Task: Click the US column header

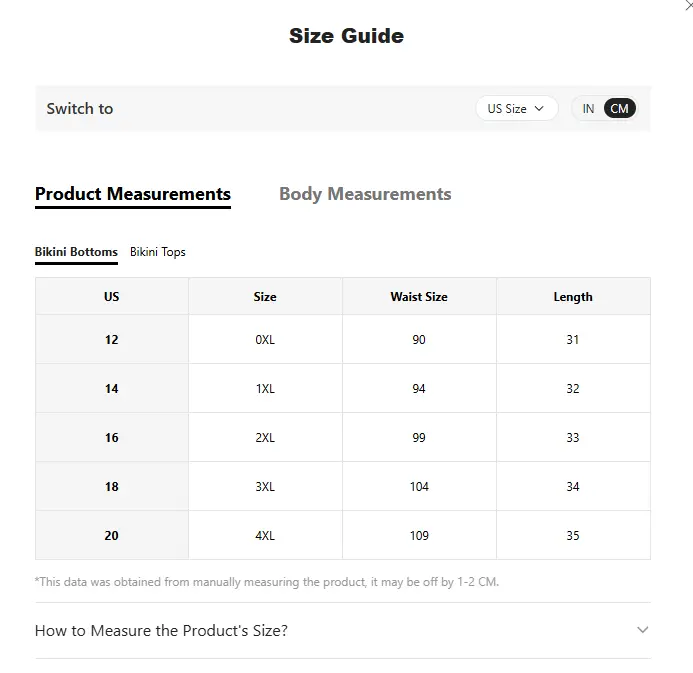Action: tap(111, 297)
